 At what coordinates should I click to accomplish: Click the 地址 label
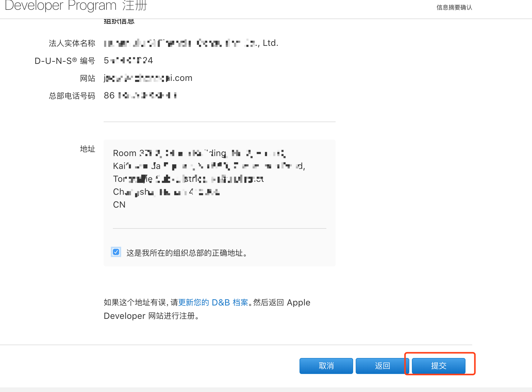point(88,149)
